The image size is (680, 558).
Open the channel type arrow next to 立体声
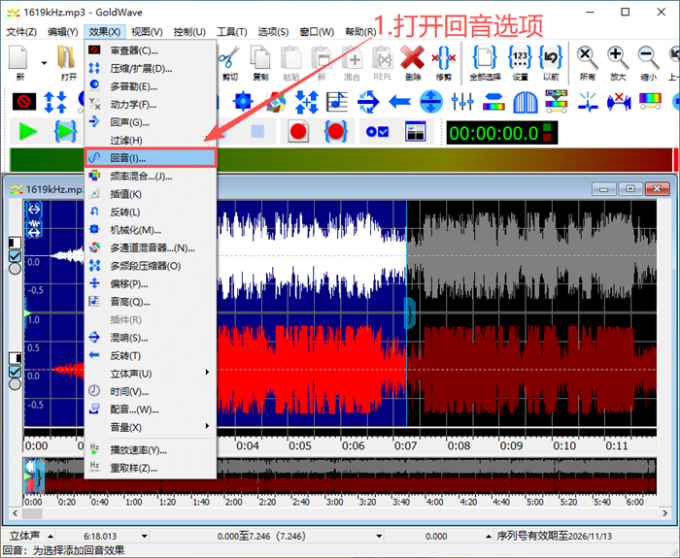50,536
